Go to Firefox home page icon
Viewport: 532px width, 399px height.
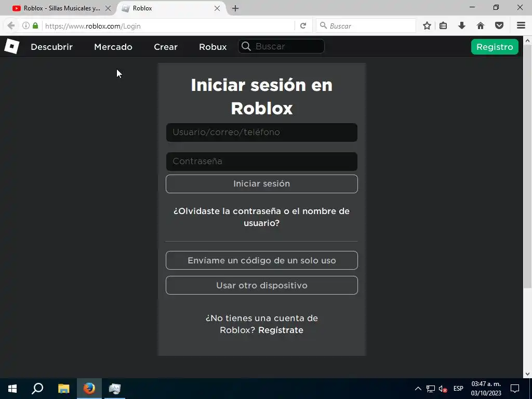(x=481, y=26)
